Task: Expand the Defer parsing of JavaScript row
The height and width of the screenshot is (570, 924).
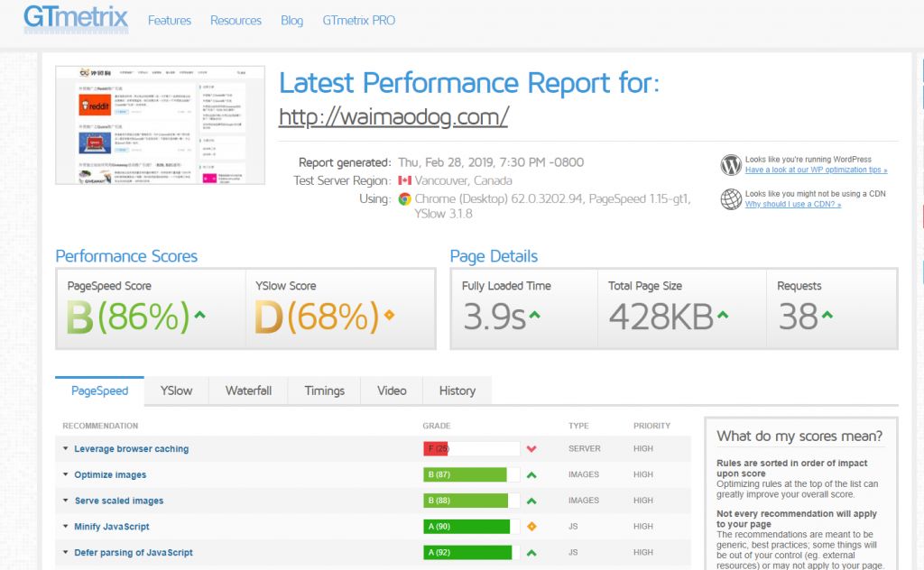Action: click(133, 553)
